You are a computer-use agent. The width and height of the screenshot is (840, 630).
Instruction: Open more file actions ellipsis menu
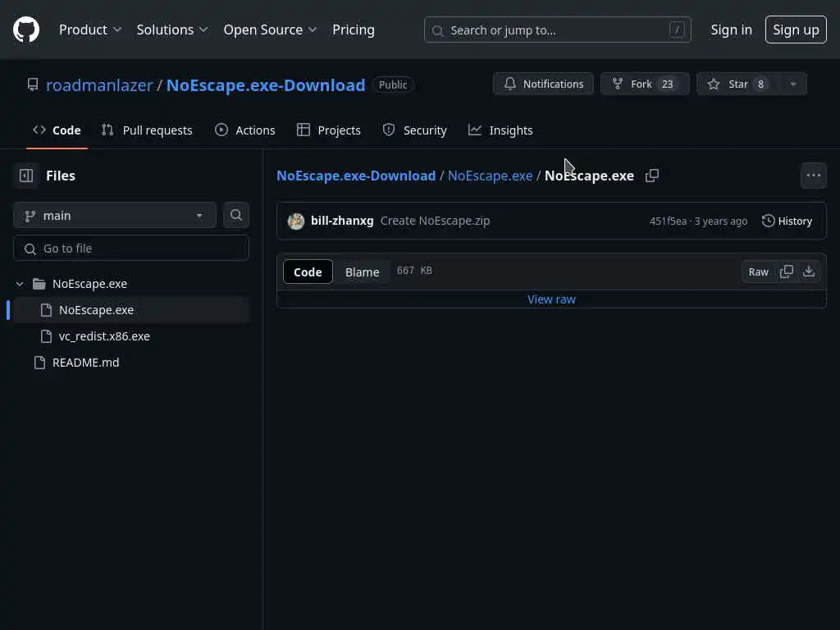click(x=813, y=176)
